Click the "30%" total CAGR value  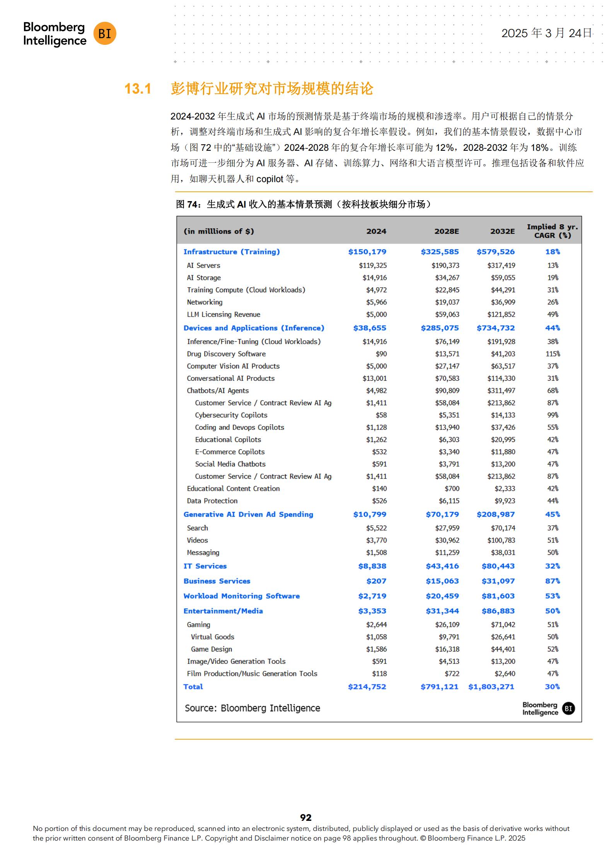(553, 687)
